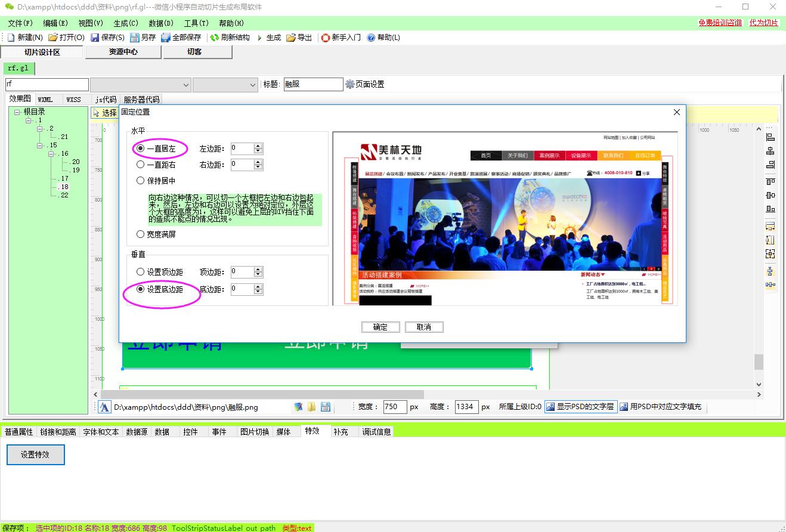The width and height of the screenshot is (786, 532).
Task: Decrease 右边距 value with down arrow
Action: (258, 168)
